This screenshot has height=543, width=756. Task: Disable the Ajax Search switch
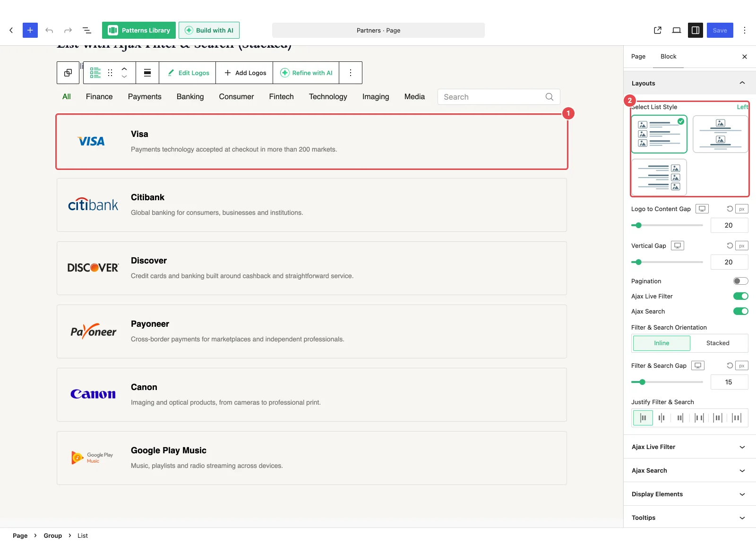(x=741, y=311)
